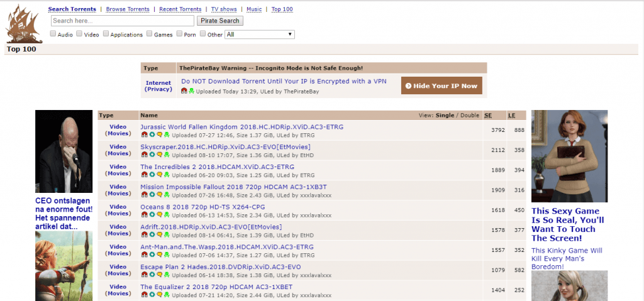Open The Equalizer 2 2018 720p HDCAM link
Viewport: 644px width, 301px height.
[x=216, y=287]
